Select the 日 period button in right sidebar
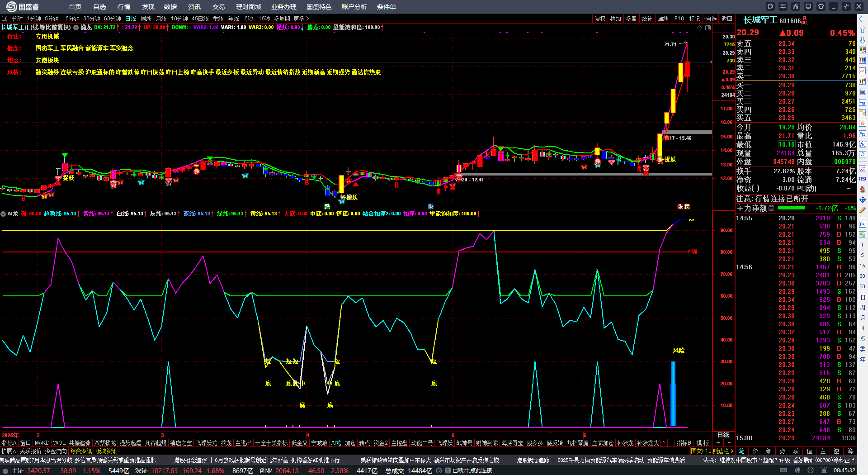The image size is (868, 475). 863,297
